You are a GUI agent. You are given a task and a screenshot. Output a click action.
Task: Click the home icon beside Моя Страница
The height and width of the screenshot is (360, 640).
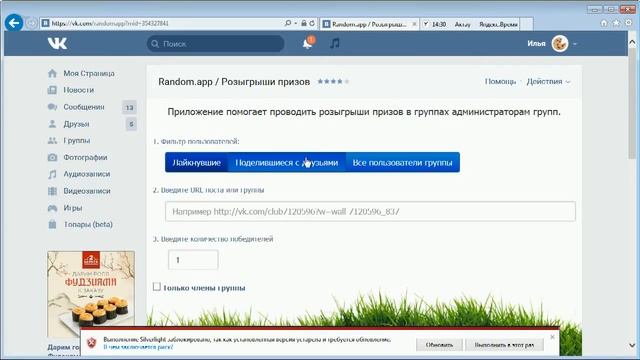pyautogui.click(x=52, y=73)
